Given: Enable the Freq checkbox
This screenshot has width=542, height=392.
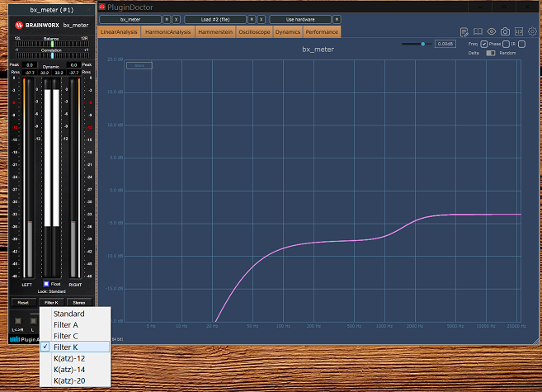Looking at the screenshot, I should coord(484,44).
